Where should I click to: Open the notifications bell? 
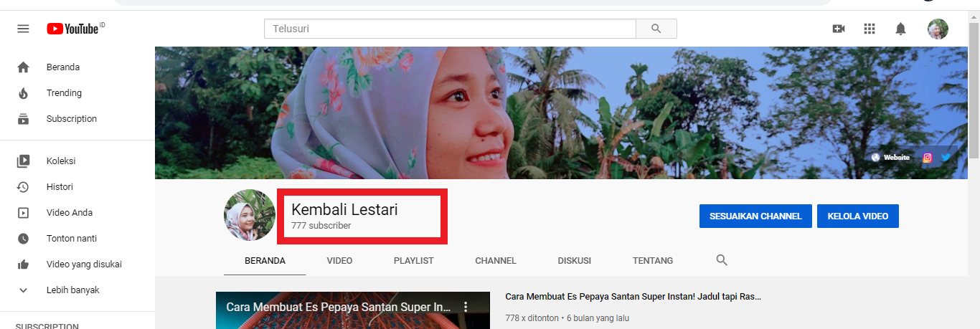pyautogui.click(x=901, y=29)
